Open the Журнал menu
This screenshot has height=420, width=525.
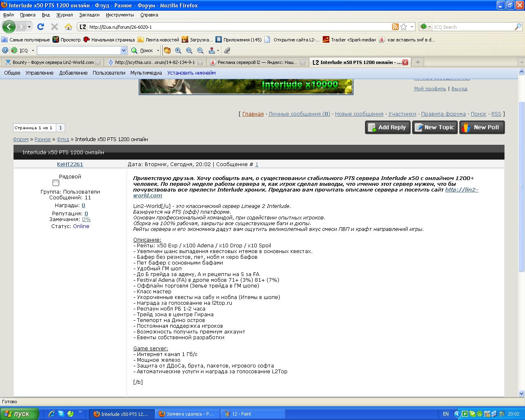[64, 15]
